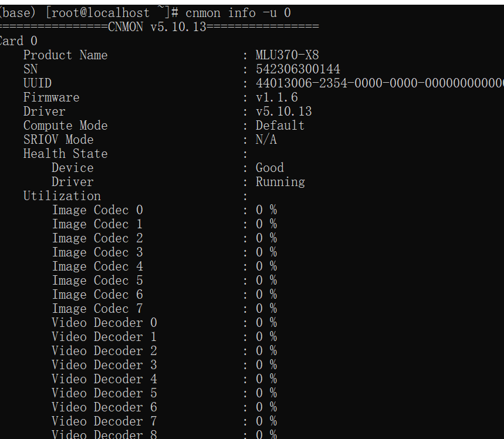Click the Compute Mode value Default
The height and width of the screenshot is (439, 504).
click(x=280, y=126)
